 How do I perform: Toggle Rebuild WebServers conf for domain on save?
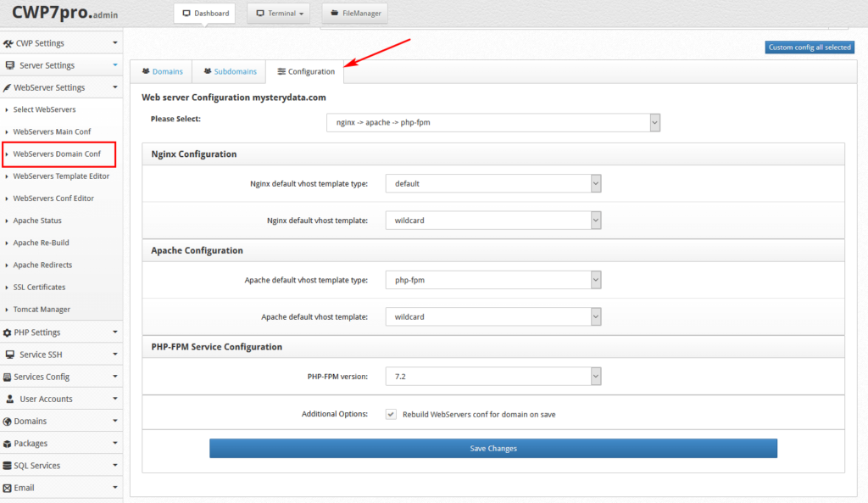pos(391,414)
